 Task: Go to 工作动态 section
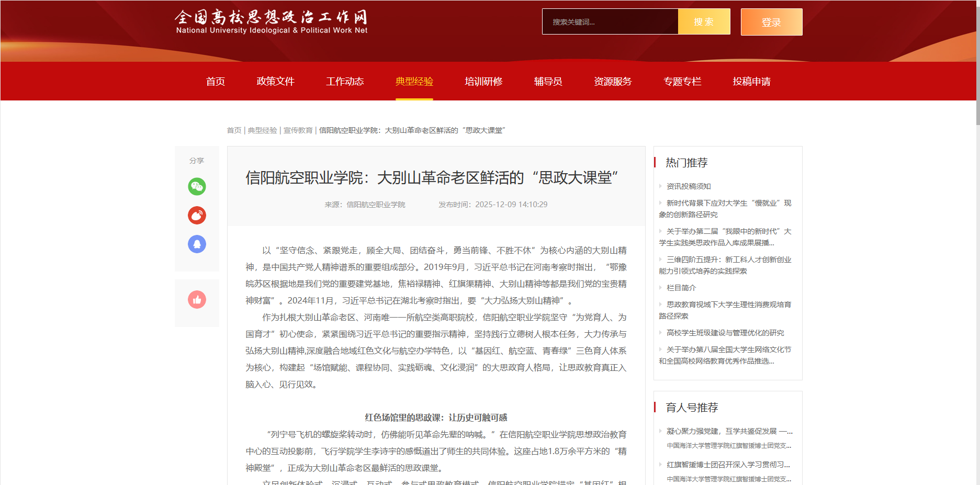344,82
